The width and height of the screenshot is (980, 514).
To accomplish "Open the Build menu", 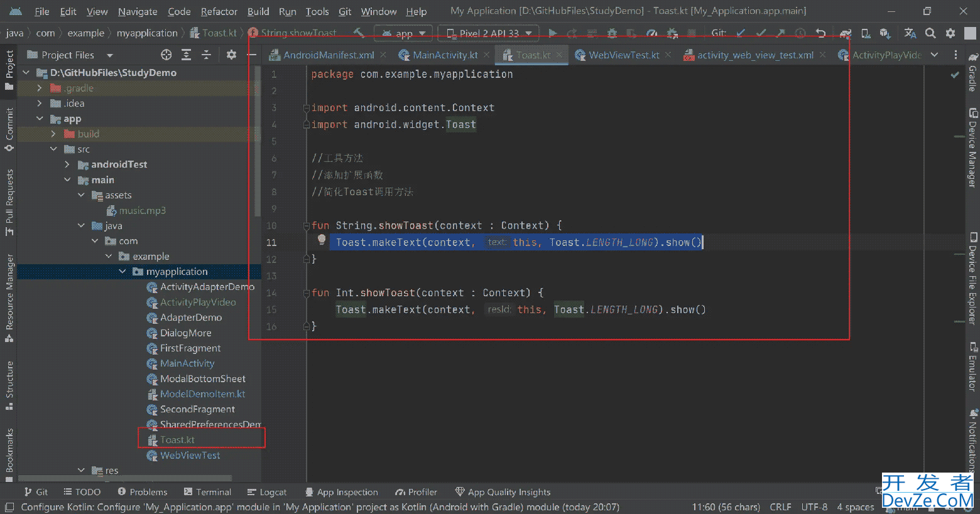I will [x=258, y=11].
